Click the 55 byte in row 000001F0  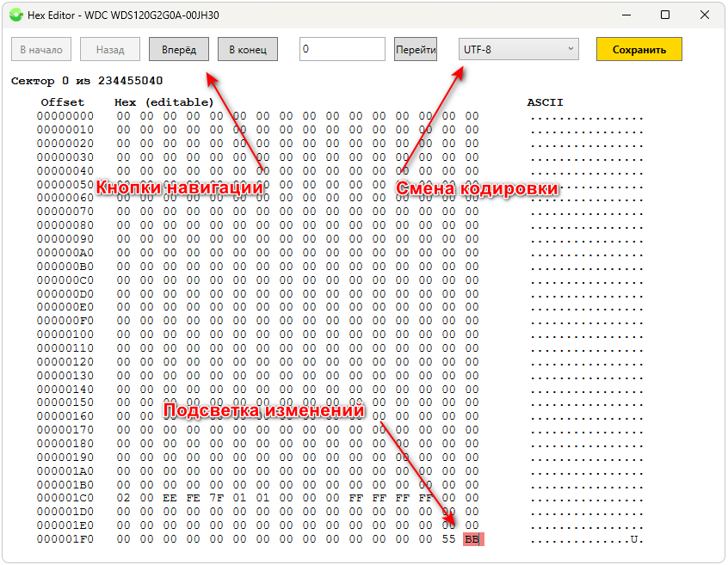point(448,539)
